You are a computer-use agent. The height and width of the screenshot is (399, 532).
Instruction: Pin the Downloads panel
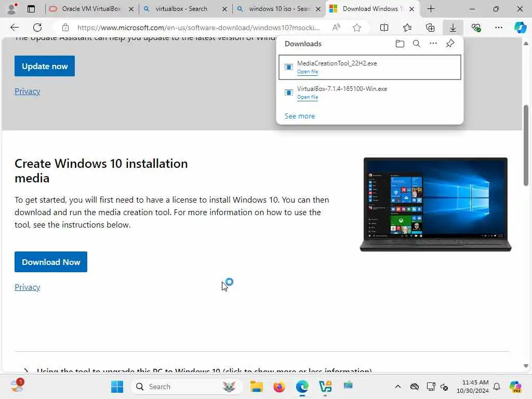tap(450, 44)
